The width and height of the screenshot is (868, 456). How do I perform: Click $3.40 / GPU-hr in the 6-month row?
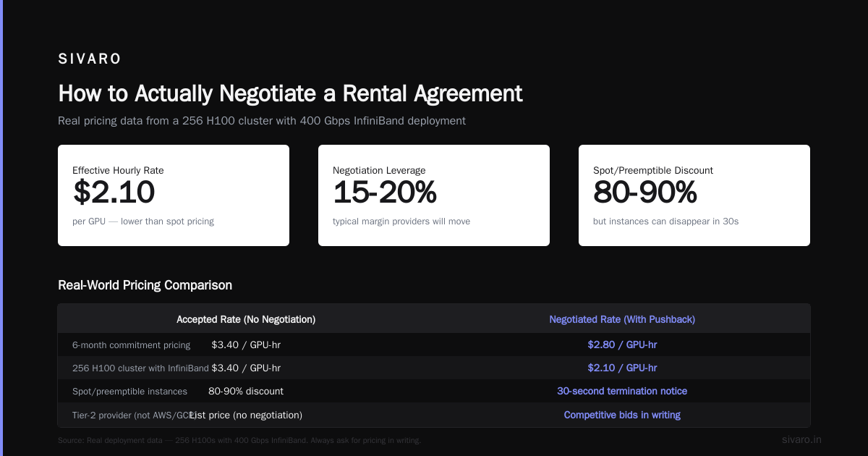tap(246, 345)
